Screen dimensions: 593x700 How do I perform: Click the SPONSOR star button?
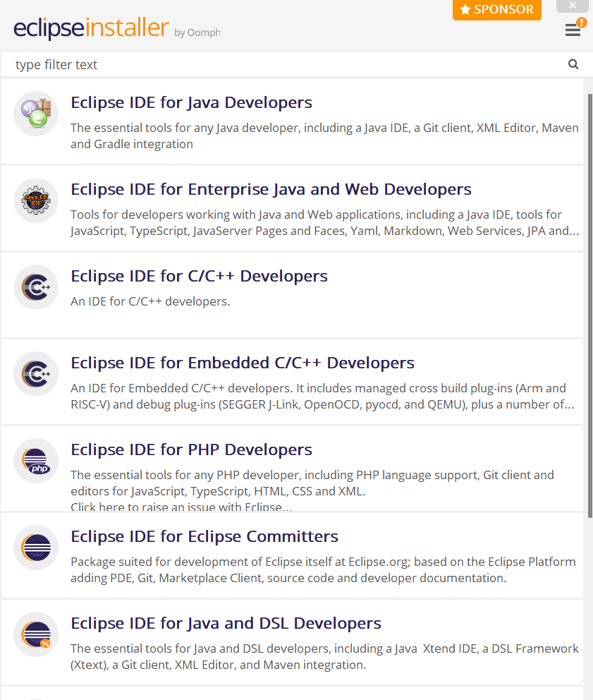click(x=497, y=9)
